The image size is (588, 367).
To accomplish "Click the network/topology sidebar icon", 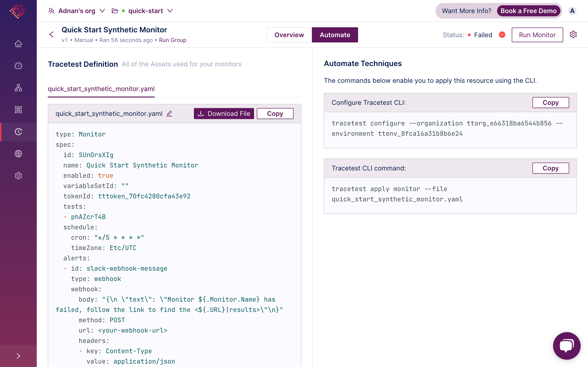I will (x=18, y=88).
